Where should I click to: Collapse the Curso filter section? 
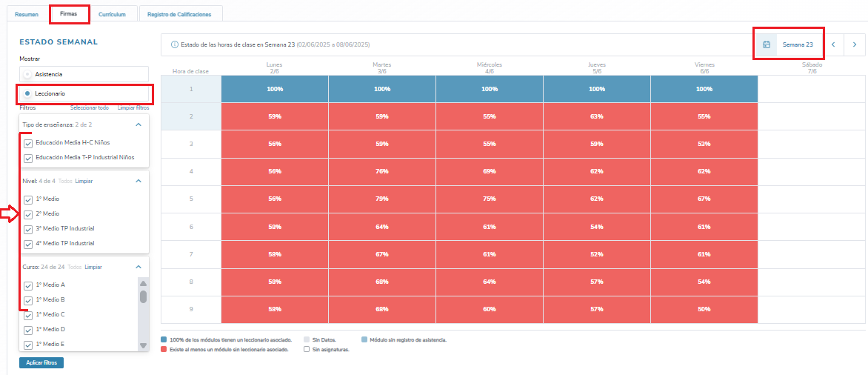click(x=138, y=267)
